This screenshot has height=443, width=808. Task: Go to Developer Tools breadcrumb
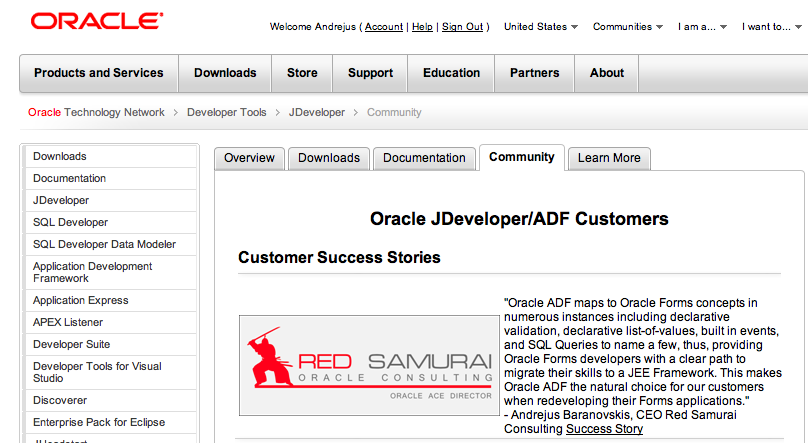tap(227, 112)
